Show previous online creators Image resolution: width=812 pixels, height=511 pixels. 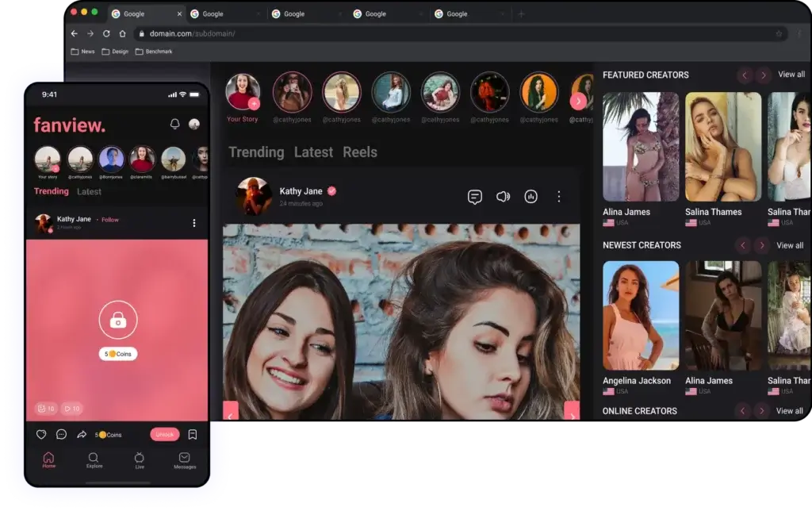(742, 411)
